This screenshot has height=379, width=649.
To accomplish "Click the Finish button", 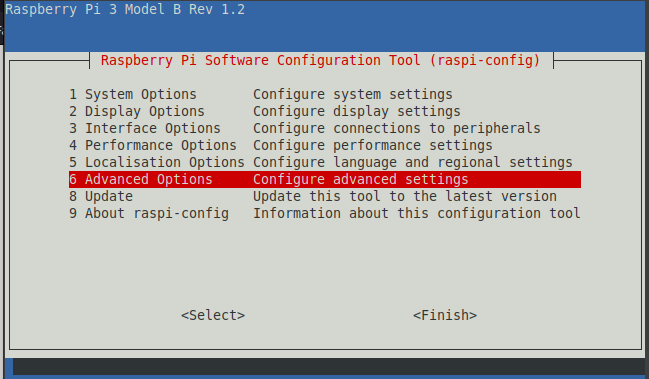I will pos(445,315).
